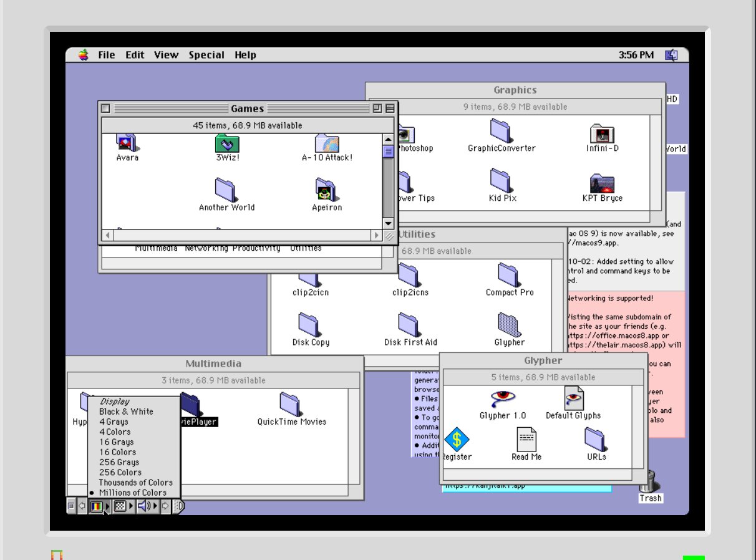Open the A-10 Attack! folder icon
756x560 pixels.
(327, 143)
